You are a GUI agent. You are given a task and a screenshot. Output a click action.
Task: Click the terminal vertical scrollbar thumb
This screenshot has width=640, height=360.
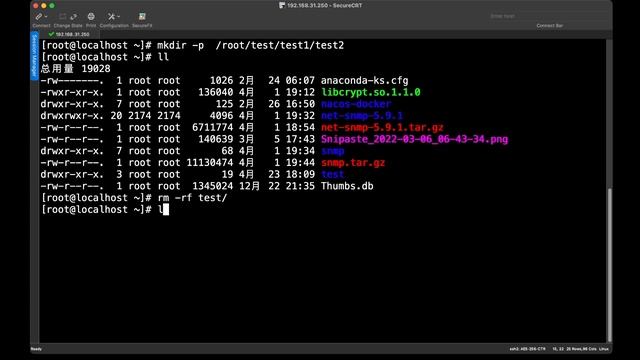[x=609, y=264]
